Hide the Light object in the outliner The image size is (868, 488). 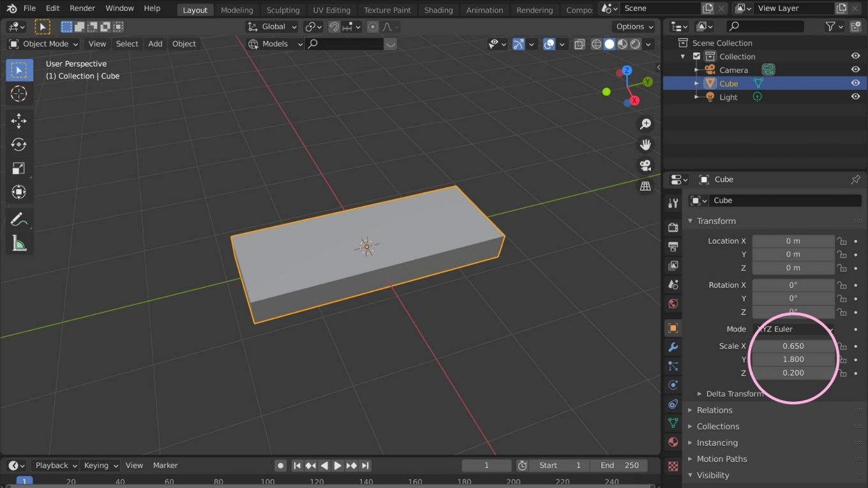(x=855, y=96)
